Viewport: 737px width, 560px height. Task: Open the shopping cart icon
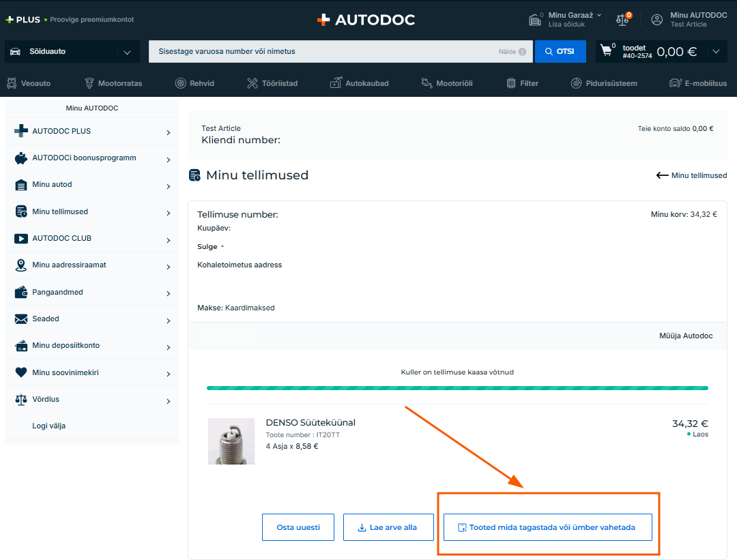click(606, 51)
